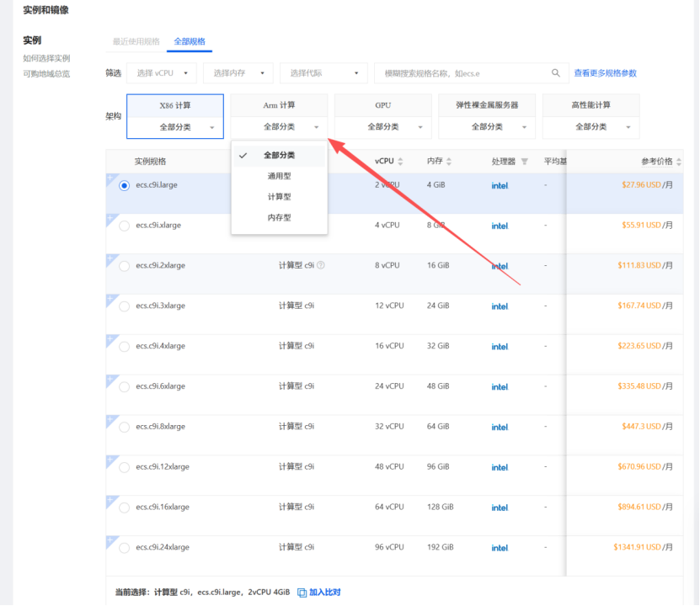Open the 查看更多规格参数 link
Image resolution: width=700 pixels, height=606 pixels.
pyautogui.click(x=605, y=73)
